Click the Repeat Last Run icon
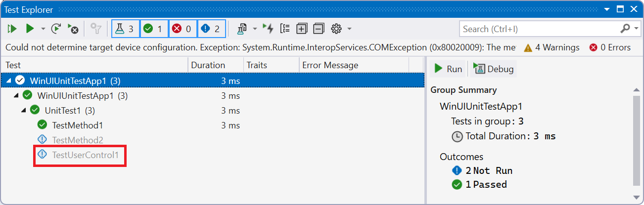Viewport: 644px width, 205px height. coord(56,29)
